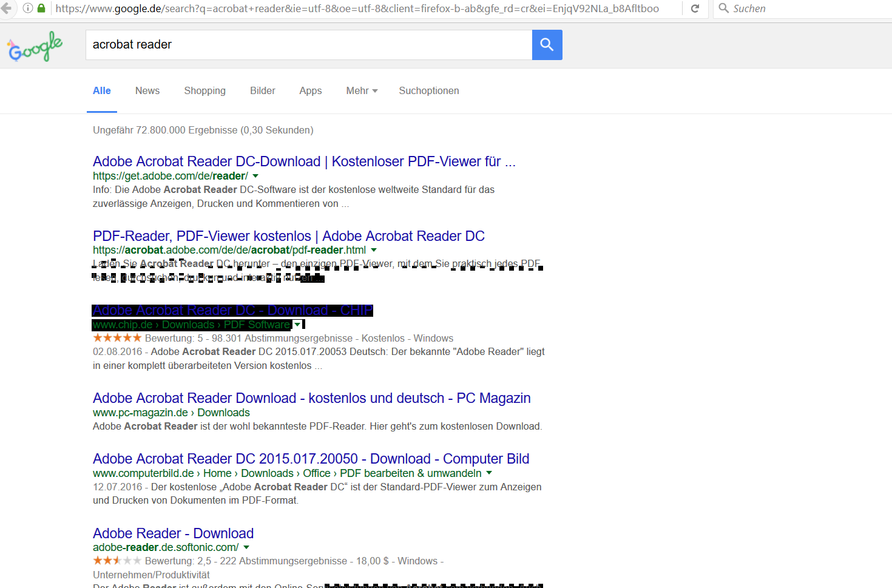Click the magnifier in Suchen box
This screenshot has height=588, width=892.
pyautogui.click(x=723, y=8)
